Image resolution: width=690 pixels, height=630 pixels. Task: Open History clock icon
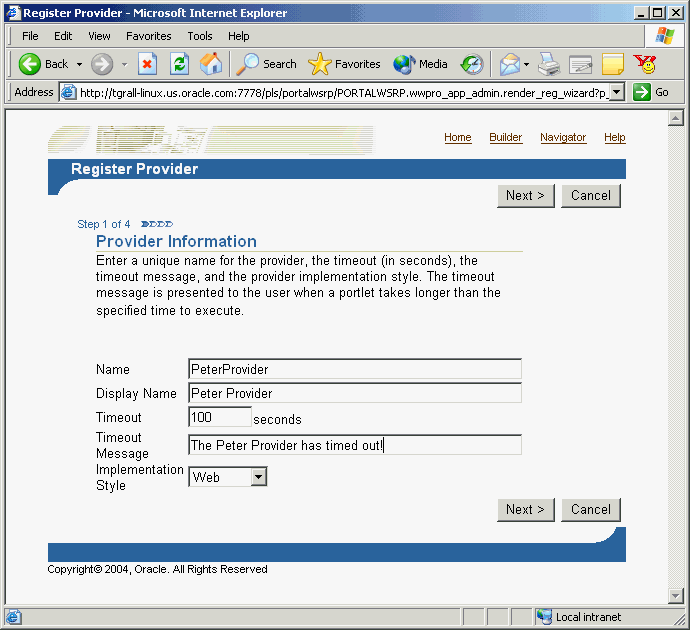pos(472,64)
